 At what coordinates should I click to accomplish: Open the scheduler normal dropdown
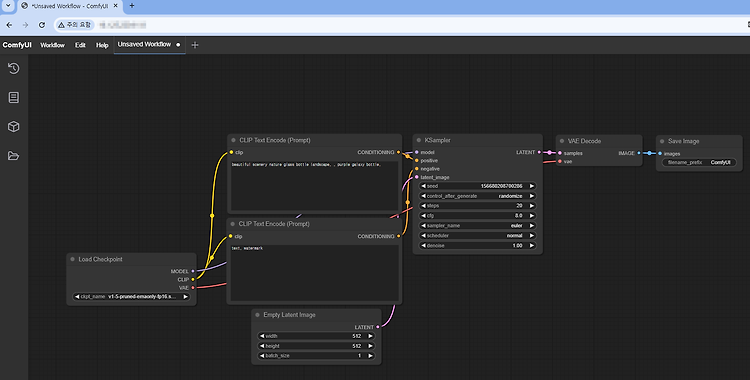[x=477, y=235]
